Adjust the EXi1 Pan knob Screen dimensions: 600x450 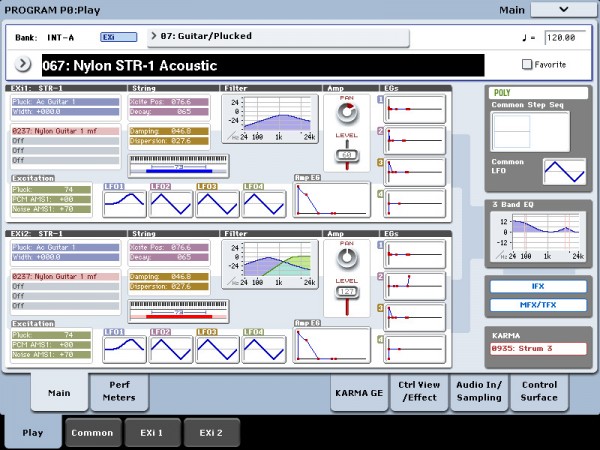(347, 112)
